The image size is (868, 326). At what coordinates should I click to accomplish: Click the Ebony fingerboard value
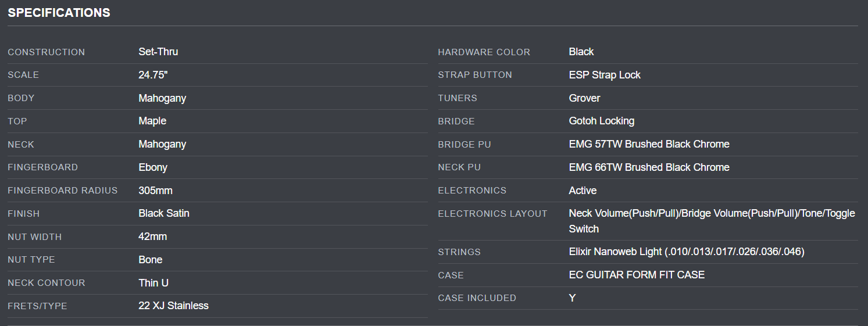pyautogui.click(x=153, y=167)
